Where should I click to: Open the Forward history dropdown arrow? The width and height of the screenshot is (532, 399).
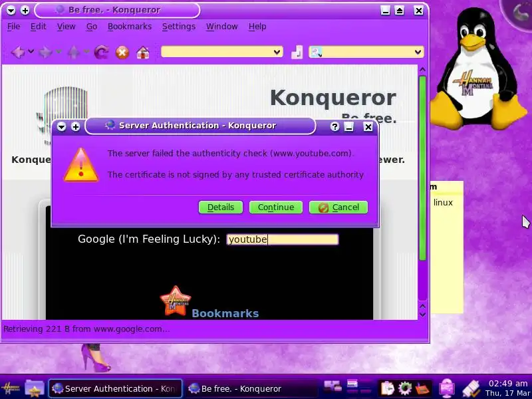(59, 52)
